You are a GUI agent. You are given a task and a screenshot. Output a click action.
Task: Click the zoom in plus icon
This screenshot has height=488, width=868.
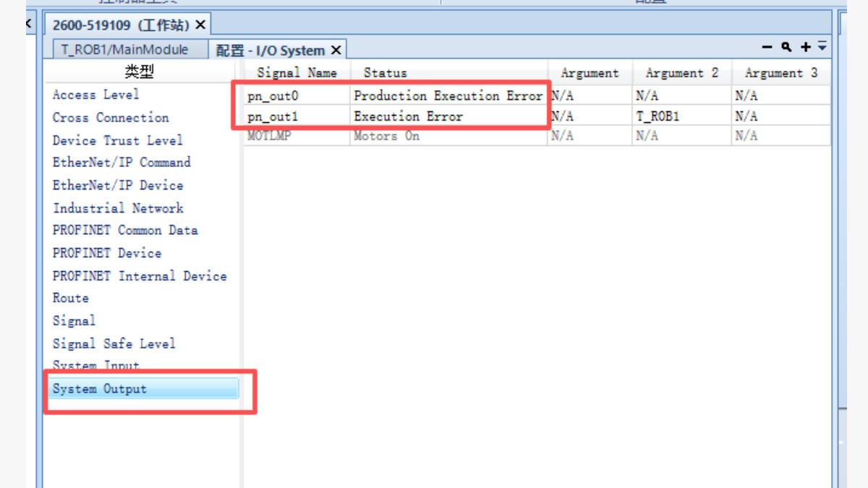tap(806, 47)
